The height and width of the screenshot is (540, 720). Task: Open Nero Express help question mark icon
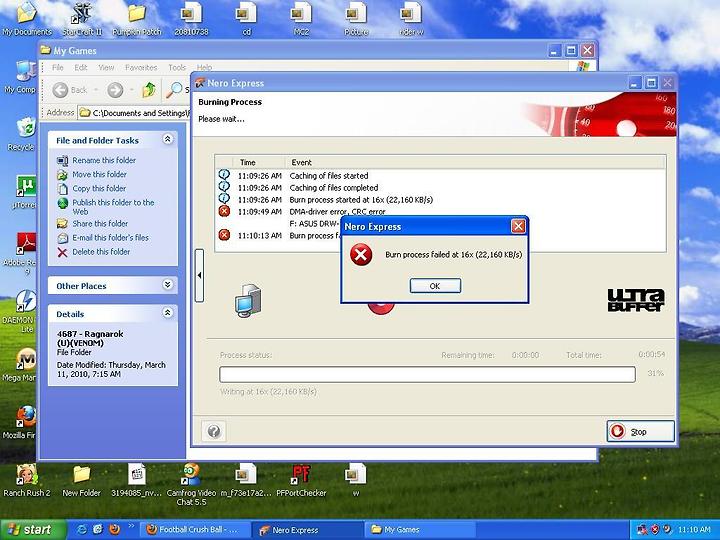pos(214,431)
